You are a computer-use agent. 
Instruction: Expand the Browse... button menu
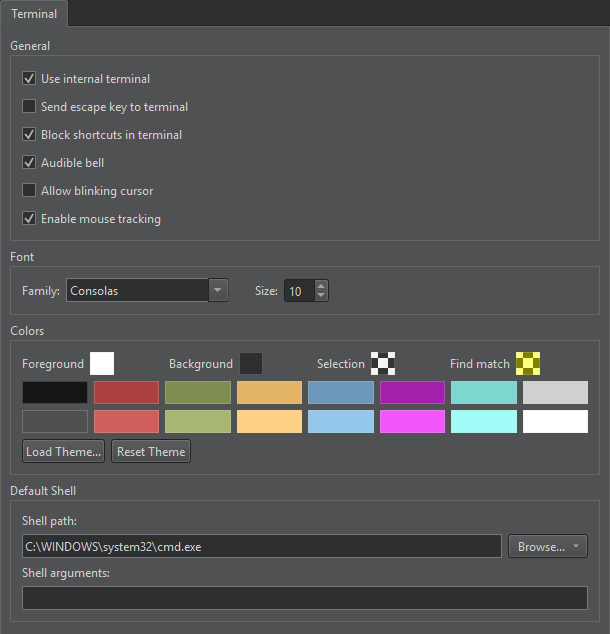575,546
